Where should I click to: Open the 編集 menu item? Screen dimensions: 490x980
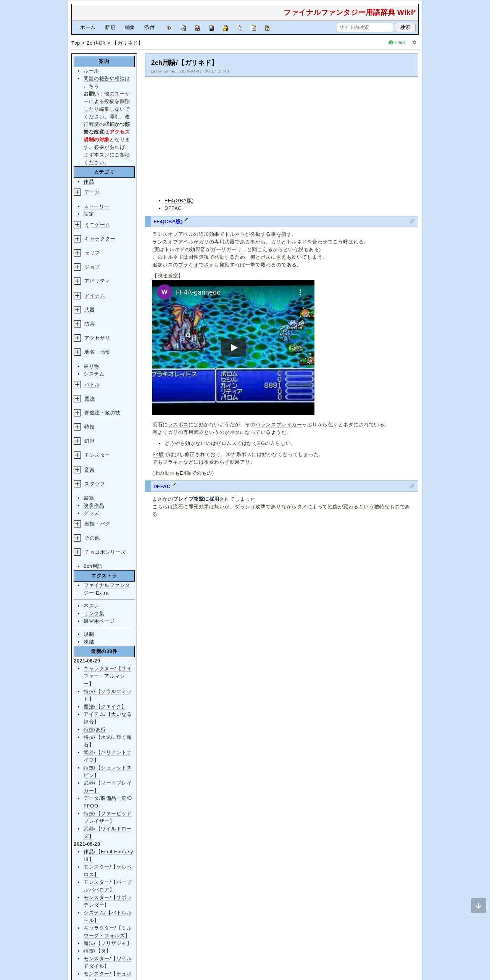(x=130, y=27)
